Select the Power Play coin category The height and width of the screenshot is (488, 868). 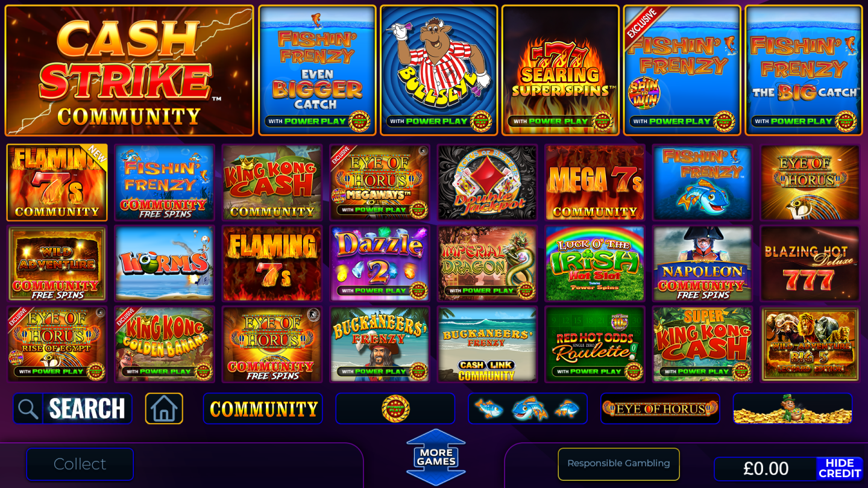(x=395, y=408)
